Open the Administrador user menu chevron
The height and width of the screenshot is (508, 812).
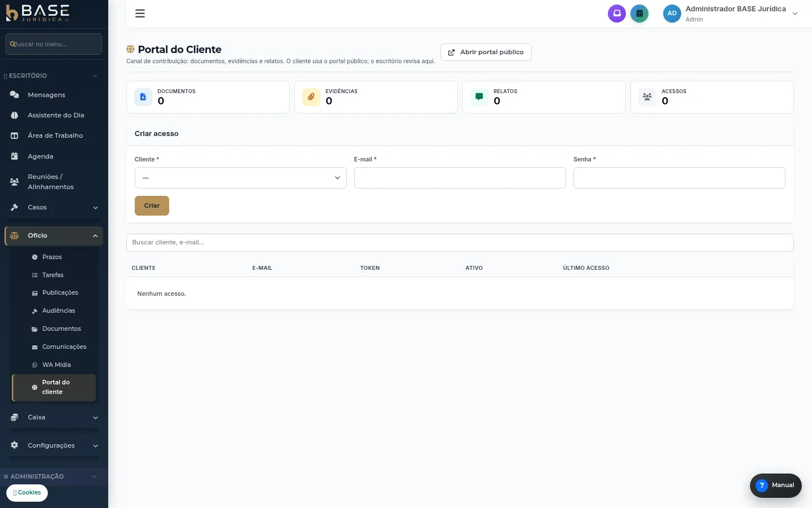[795, 14]
